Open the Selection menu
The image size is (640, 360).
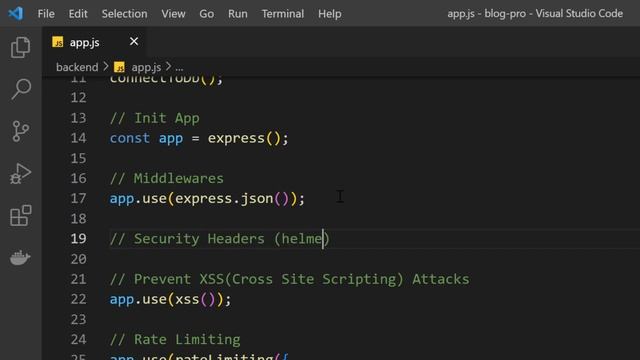click(124, 14)
